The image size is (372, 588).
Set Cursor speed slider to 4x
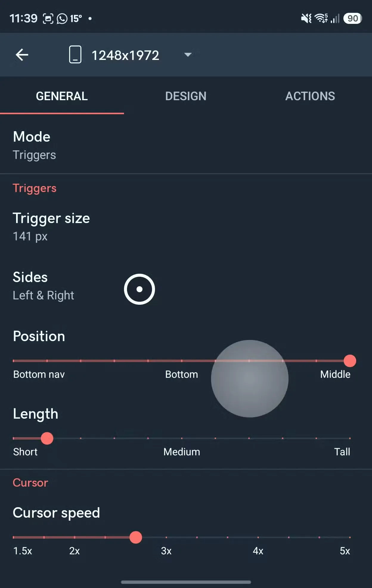(258, 537)
